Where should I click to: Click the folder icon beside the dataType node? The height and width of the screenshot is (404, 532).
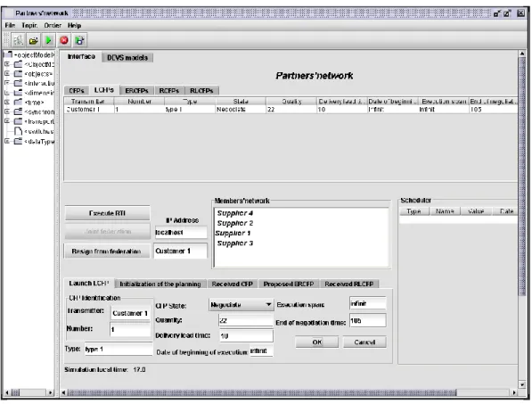(18, 141)
